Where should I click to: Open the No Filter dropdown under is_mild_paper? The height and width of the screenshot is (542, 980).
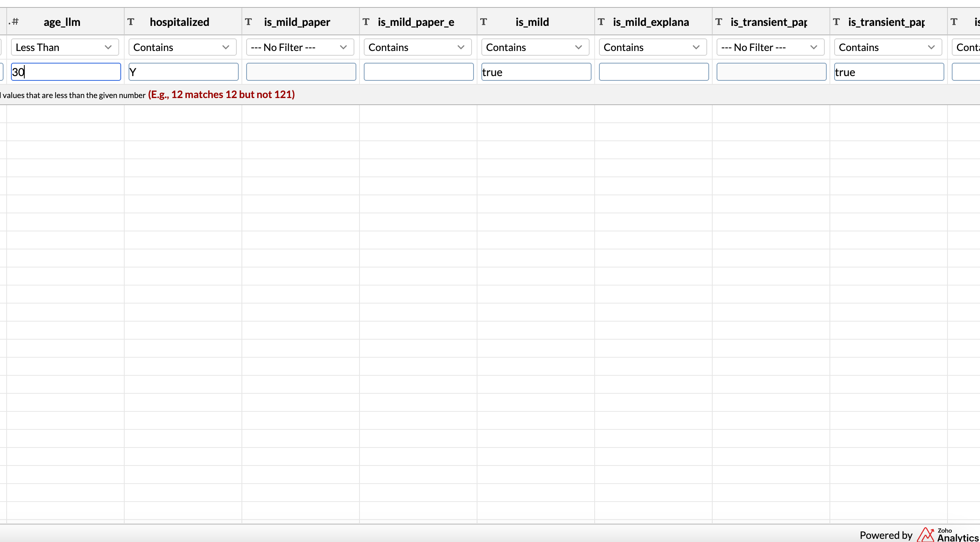point(300,47)
